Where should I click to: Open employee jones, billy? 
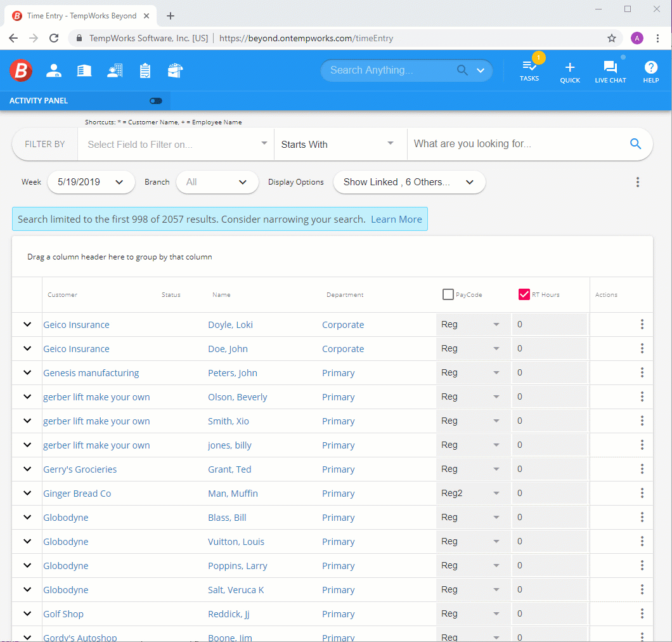pyautogui.click(x=229, y=445)
